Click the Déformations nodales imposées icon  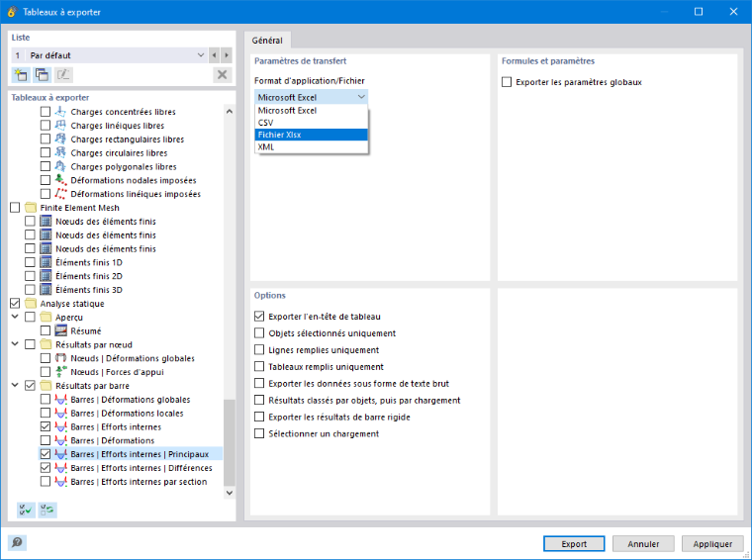click(60, 180)
